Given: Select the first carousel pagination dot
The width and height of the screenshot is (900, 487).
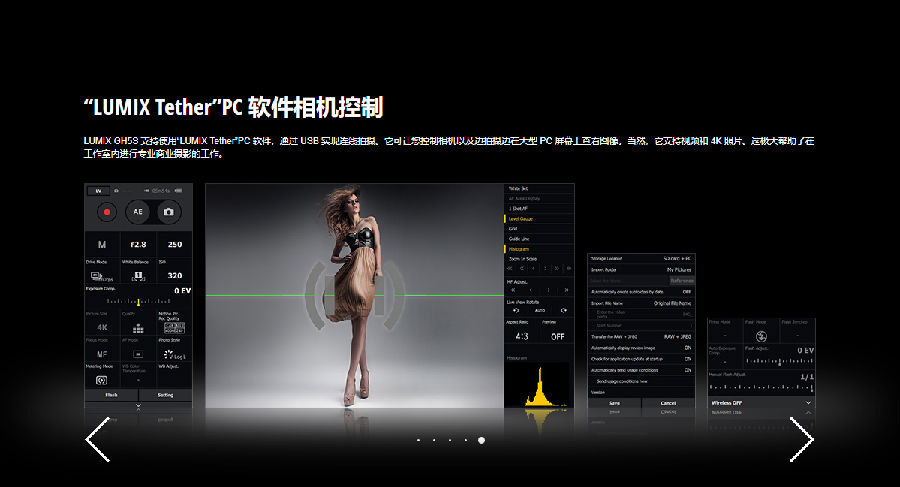Looking at the screenshot, I should point(418,440).
